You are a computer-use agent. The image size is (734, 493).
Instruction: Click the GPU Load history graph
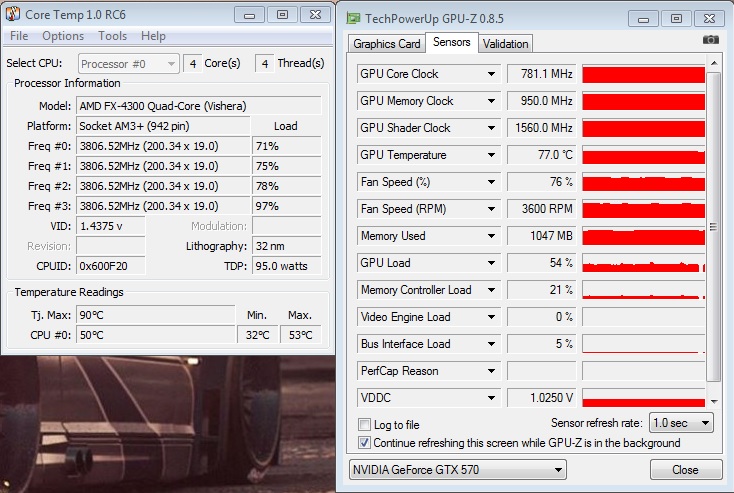coord(644,263)
